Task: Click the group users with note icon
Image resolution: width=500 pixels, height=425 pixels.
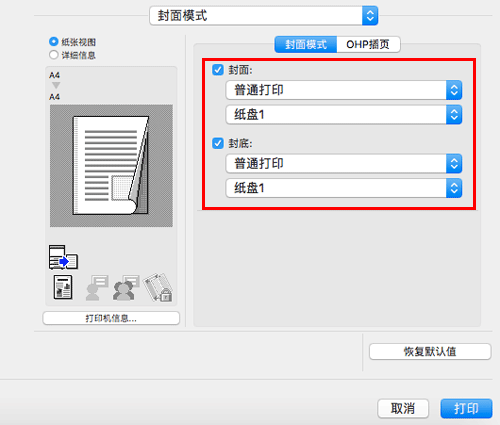Action: coord(126,288)
